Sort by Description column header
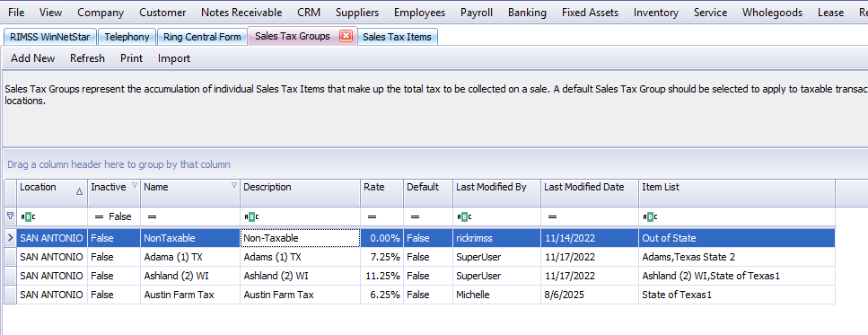868x335 pixels. point(300,192)
